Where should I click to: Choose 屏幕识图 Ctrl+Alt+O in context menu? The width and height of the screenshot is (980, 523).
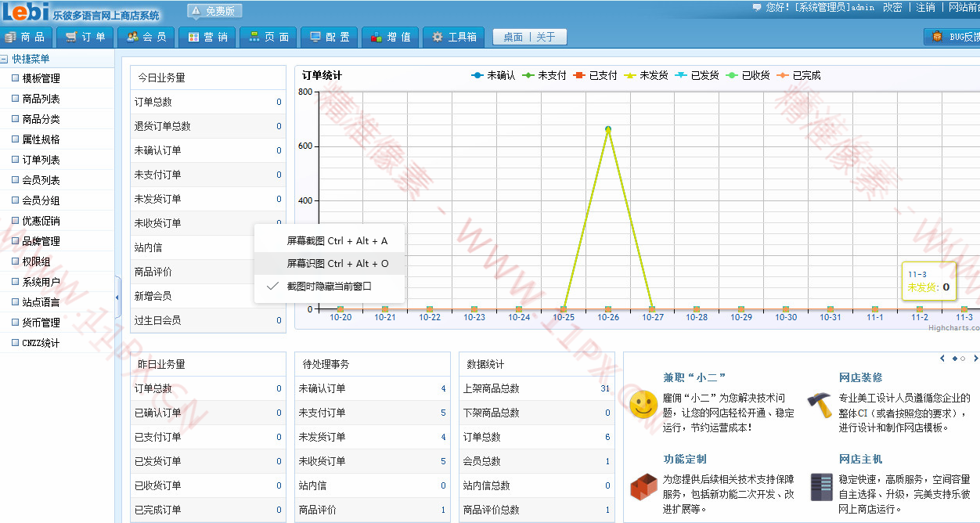pos(330,263)
